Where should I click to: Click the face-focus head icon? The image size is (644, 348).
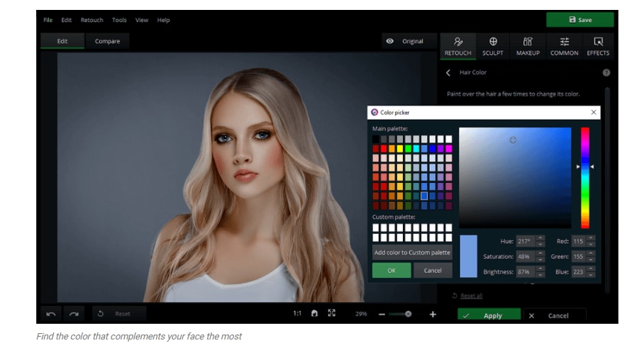(314, 313)
